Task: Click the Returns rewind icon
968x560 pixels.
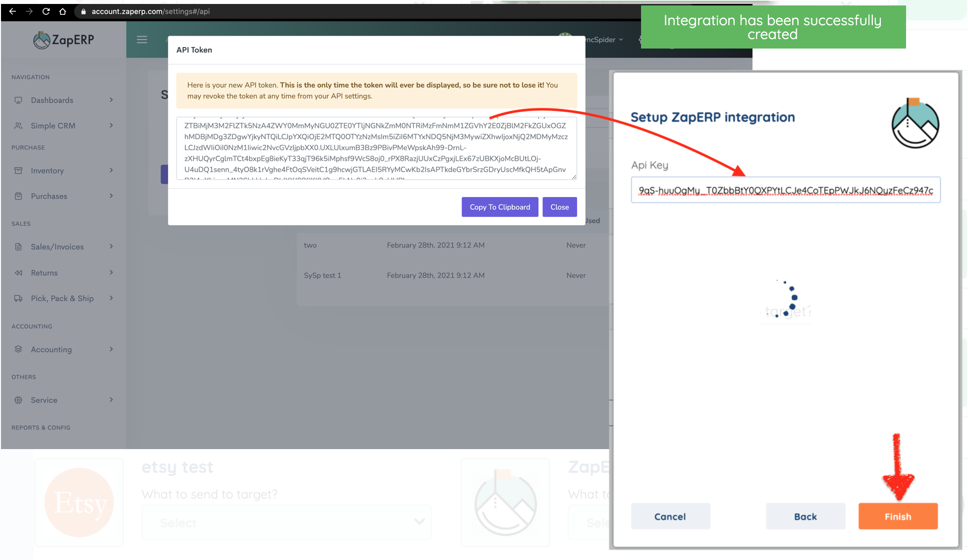Action: tap(18, 273)
